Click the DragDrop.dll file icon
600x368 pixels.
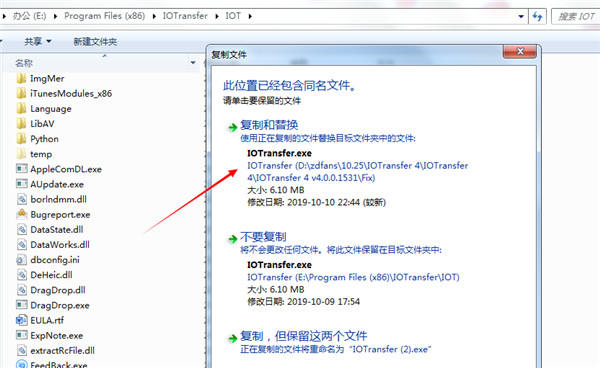click(x=22, y=290)
